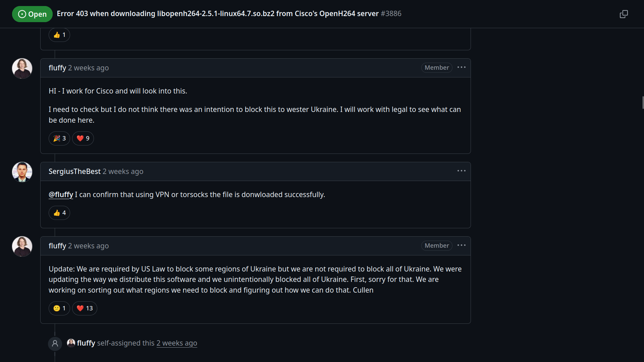Click fluffy's name in self-assigned event
Image resolution: width=644 pixels, height=362 pixels.
[86, 343]
